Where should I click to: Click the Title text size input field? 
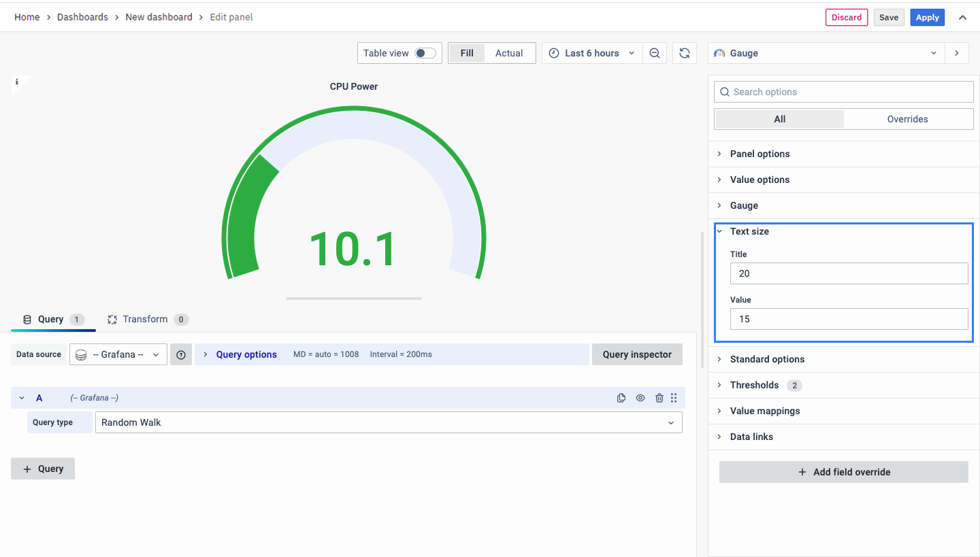pos(849,273)
